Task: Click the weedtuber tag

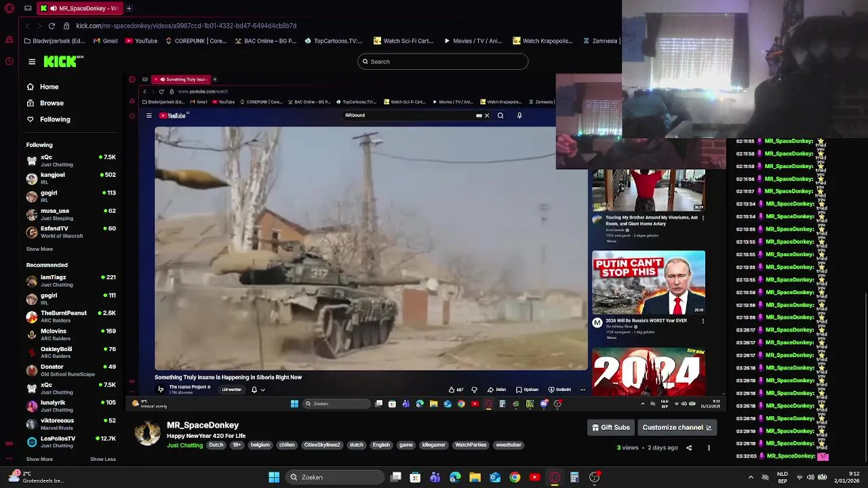Action: [509, 445]
